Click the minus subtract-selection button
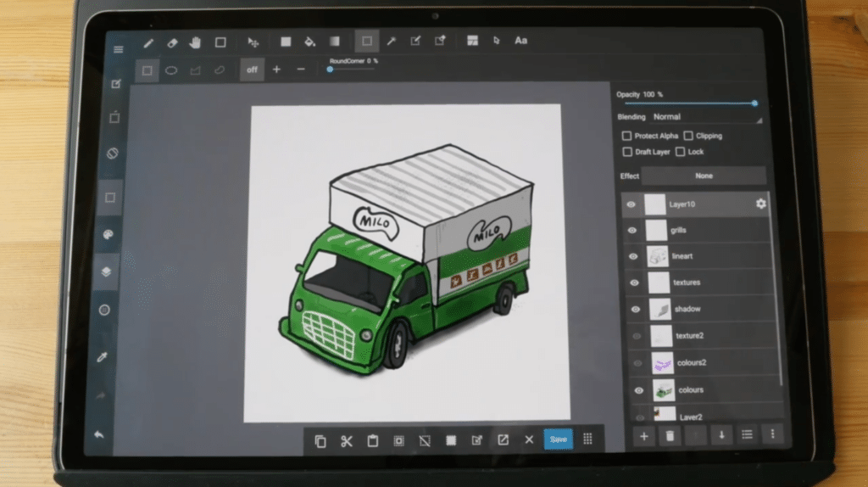 301,70
